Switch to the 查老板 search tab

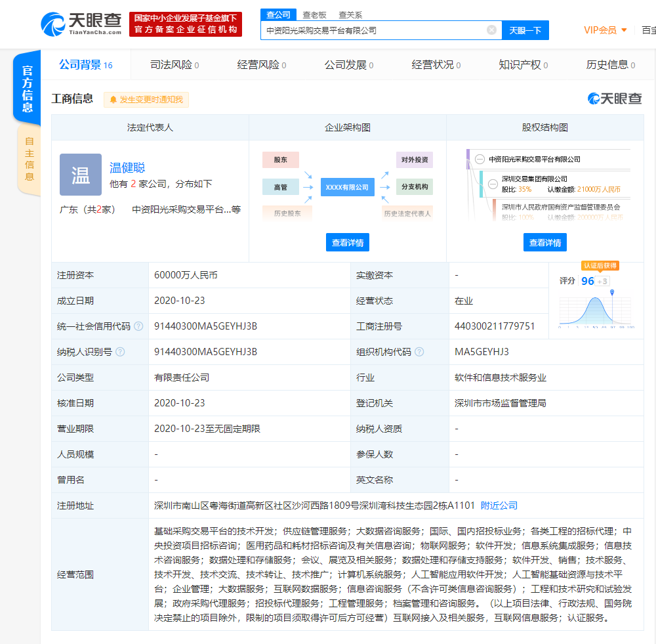point(314,15)
